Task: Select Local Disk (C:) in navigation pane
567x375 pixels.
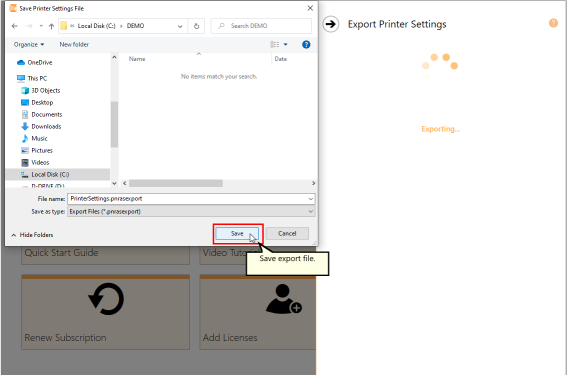Action: pos(58,174)
